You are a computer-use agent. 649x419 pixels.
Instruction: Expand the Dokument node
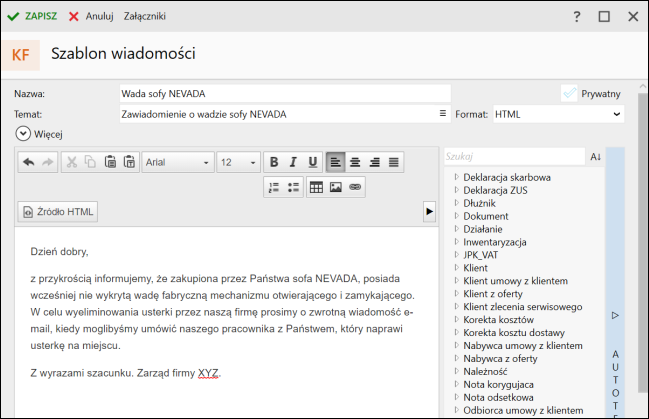(456, 215)
